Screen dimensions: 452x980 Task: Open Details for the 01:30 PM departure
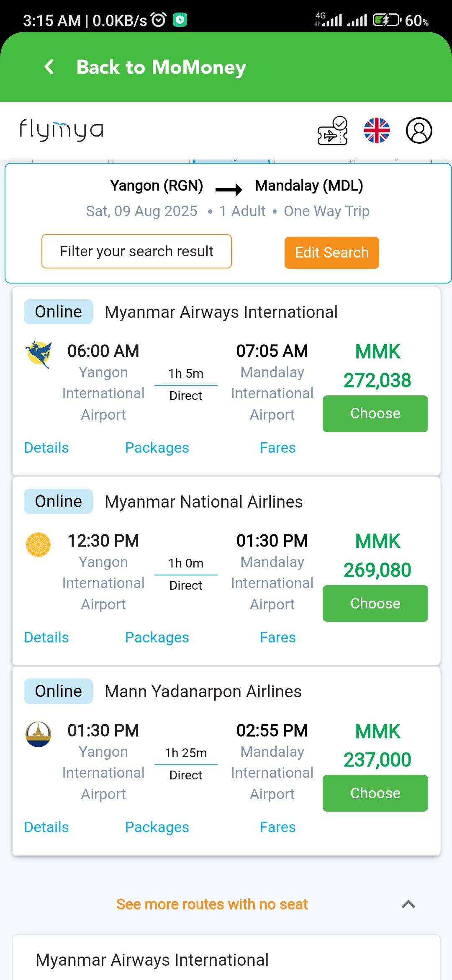coord(46,827)
